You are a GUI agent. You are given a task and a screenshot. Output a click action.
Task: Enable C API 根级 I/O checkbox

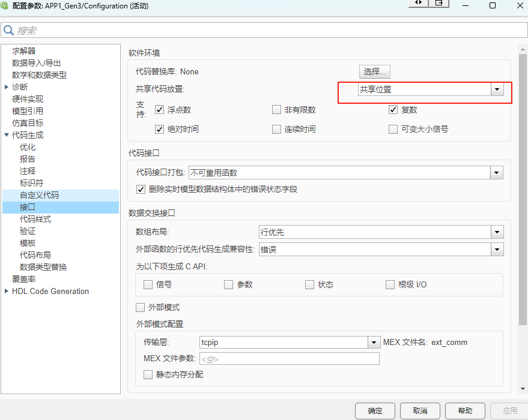[x=390, y=285]
